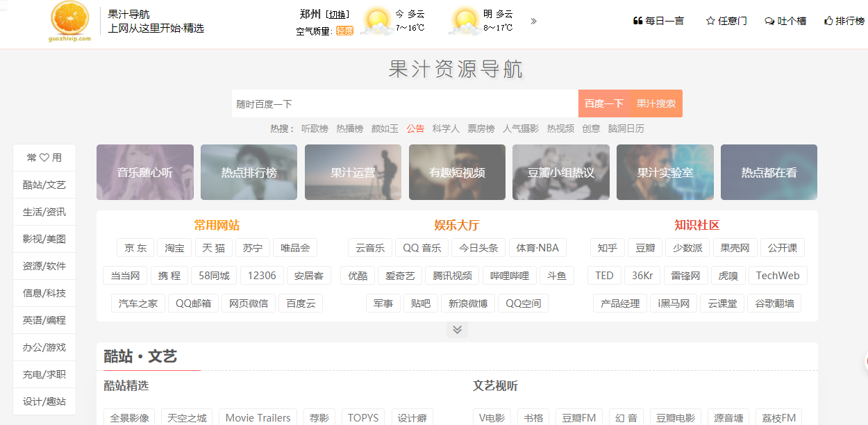Open the 音乐随心听 thumbnail card
Screen dimensions: 868x425
(x=145, y=172)
